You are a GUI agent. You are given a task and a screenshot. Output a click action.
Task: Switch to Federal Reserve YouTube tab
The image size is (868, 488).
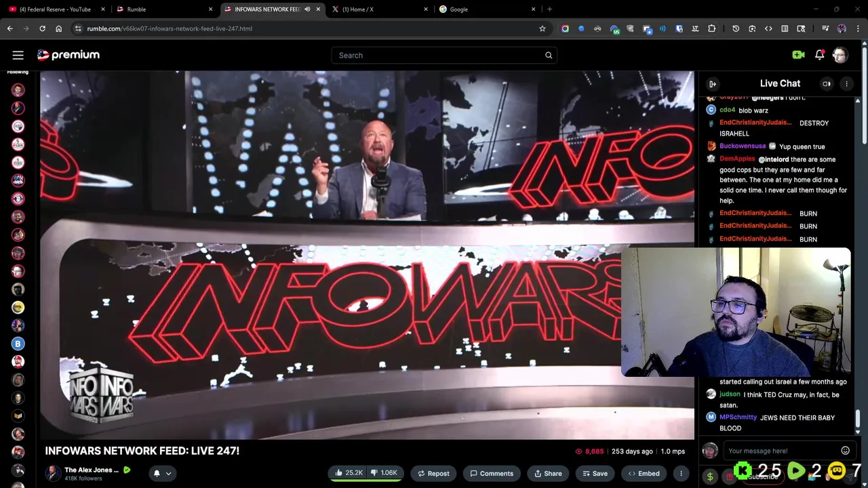click(x=55, y=9)
